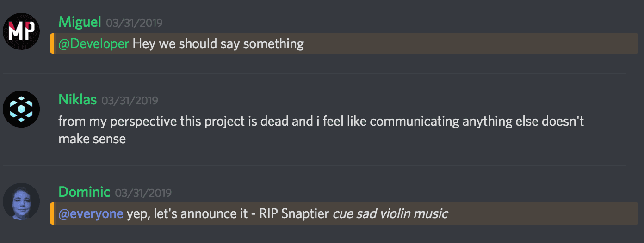Click the "RIP Snaptier" text in Dominic's message
The height and width of the screenshot is (243, 644).
tap(294, 214)
